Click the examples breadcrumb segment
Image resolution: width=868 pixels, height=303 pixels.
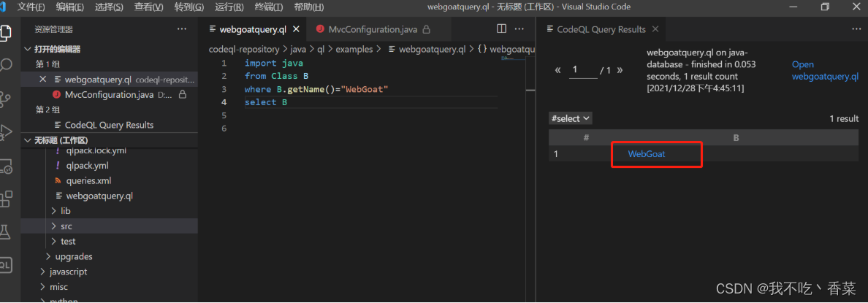point(354,49)
